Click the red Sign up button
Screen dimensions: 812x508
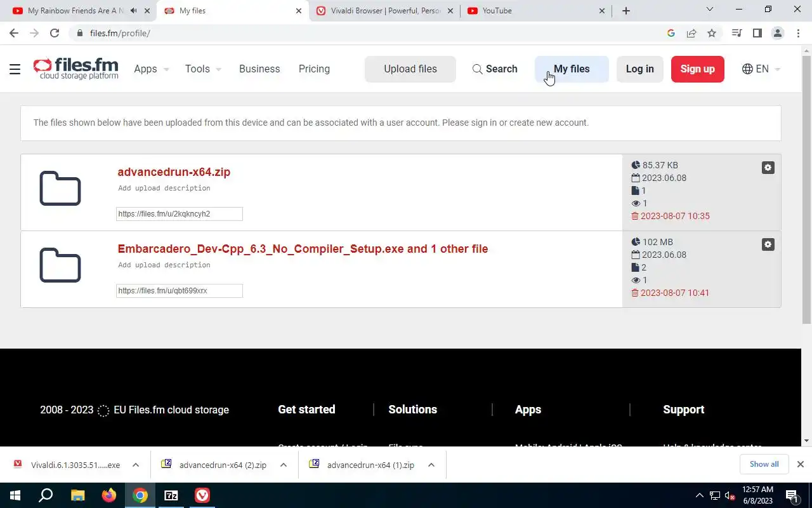[697, 69]
